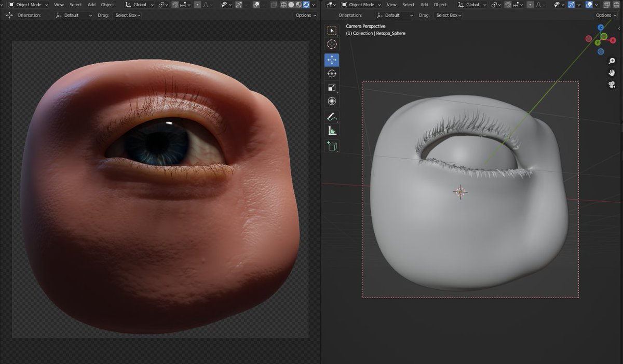Enable Rendered viewport shading in left header
623x364 pixels.
(307, 5)
